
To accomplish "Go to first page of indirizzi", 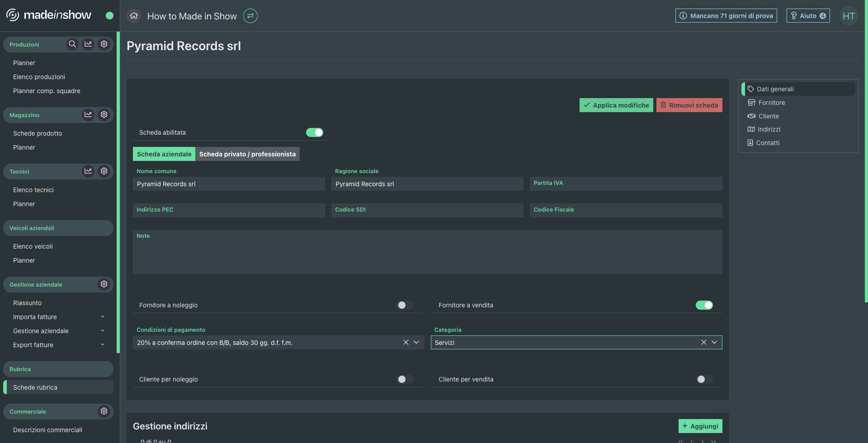I will 681,441.
